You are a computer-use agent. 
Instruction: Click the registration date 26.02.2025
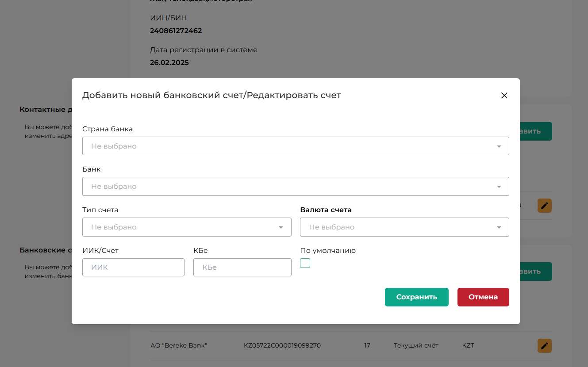click(x=169, y=63)
